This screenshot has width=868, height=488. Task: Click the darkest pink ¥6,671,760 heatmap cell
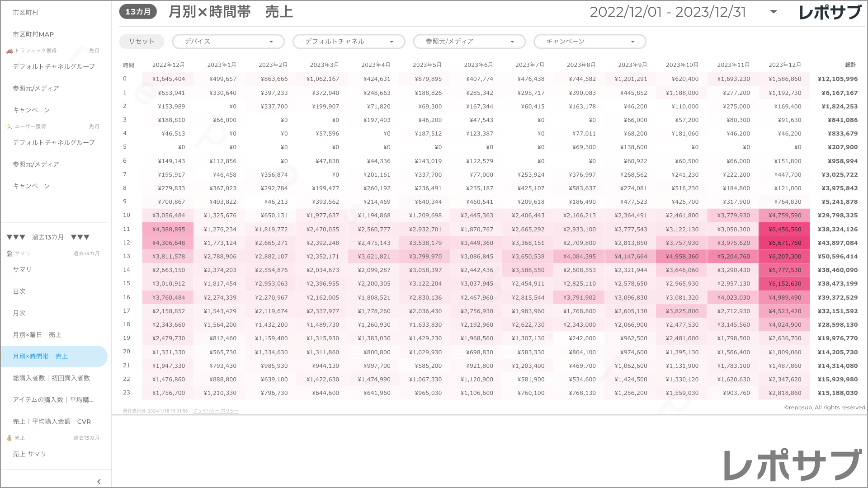click(x=784, y=243)
